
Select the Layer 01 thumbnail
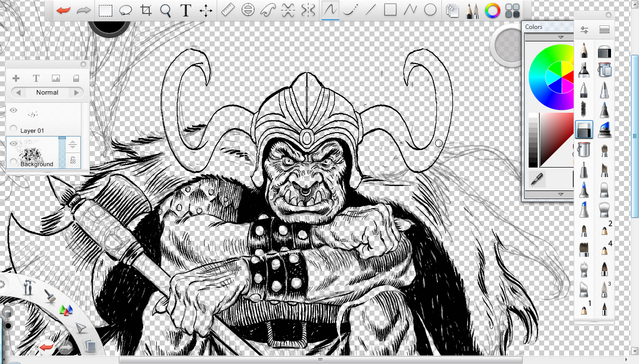click(x=33, y=114)
